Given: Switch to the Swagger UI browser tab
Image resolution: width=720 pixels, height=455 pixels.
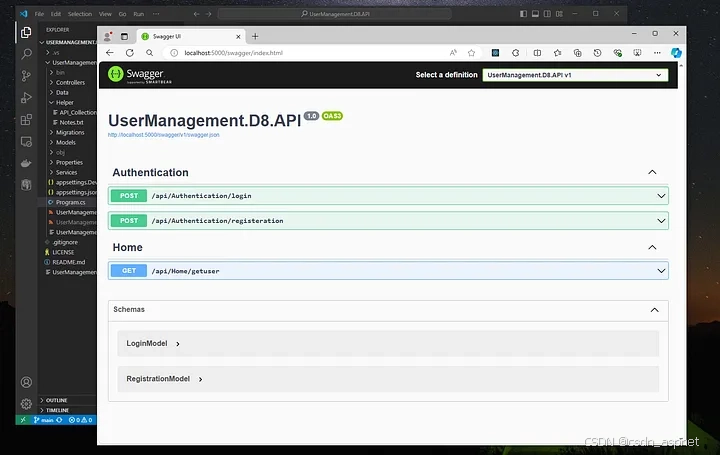Looking at the screenshot, I should tap(191, 36).
